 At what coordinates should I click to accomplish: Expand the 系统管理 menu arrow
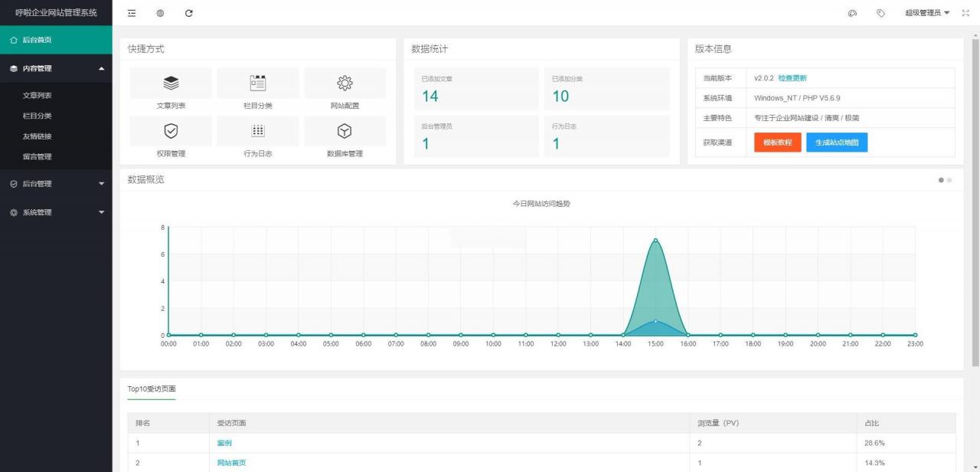(102, 212)
